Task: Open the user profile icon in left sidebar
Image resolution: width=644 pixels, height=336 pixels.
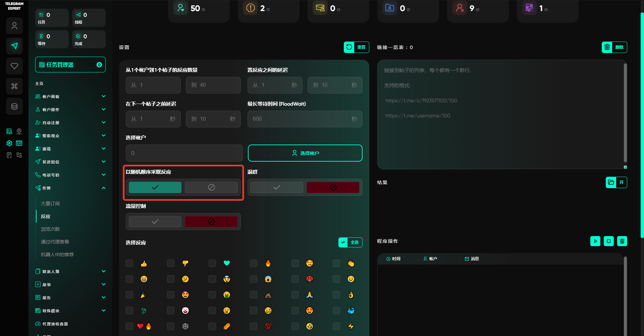Action: (x=14, y=26)
